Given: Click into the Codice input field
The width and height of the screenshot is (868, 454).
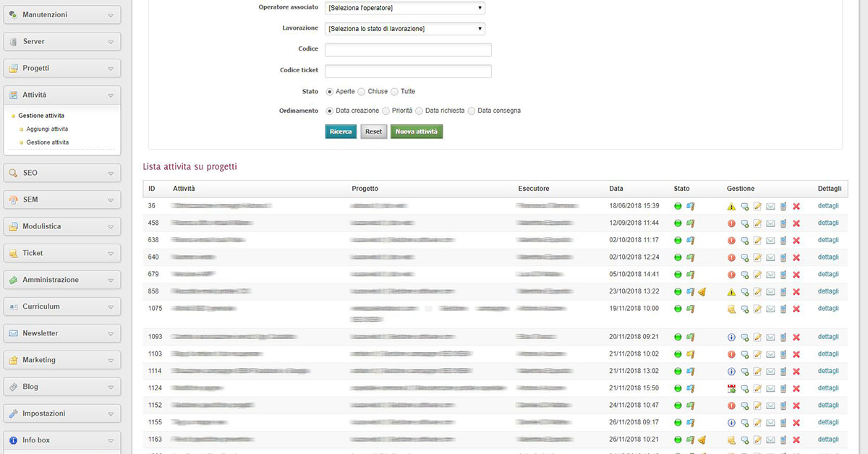Looking at the screenshot, I should (x=408, y=50).
